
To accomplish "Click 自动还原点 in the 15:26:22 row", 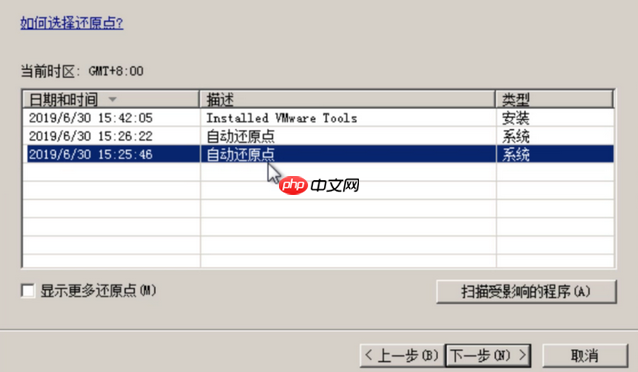I will point(240,136).
